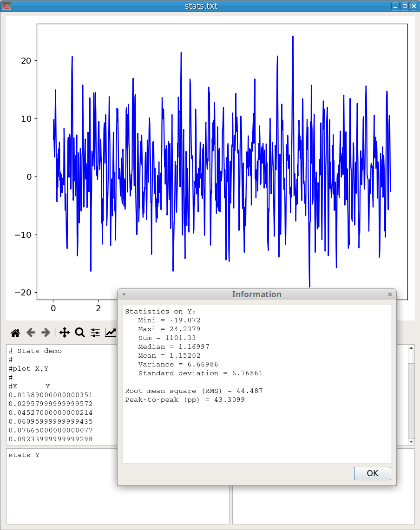The width and height of the screenshot is (420, 530).
Task: Activate the pan/move axes tool
Action: [x=65, y=333]
